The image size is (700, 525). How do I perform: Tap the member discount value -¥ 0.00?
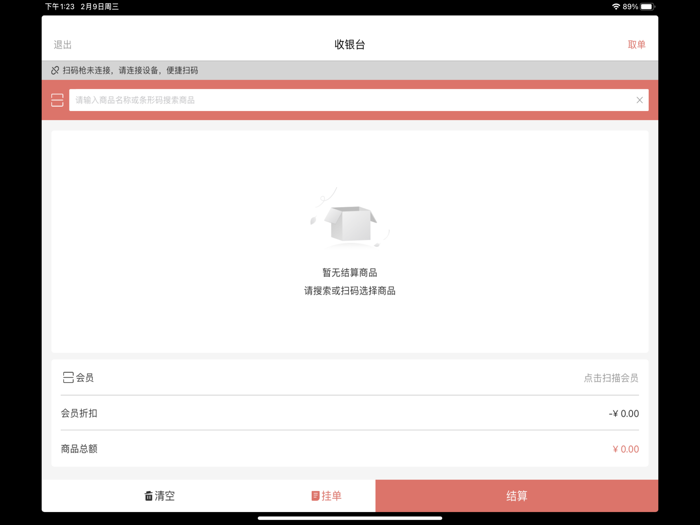pos(624,413)
